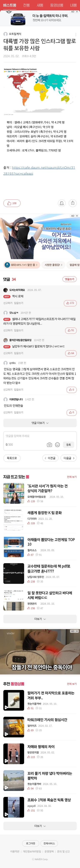Click the camera icon in comment box
Viewport: 80px width, 868px height.
49,445
